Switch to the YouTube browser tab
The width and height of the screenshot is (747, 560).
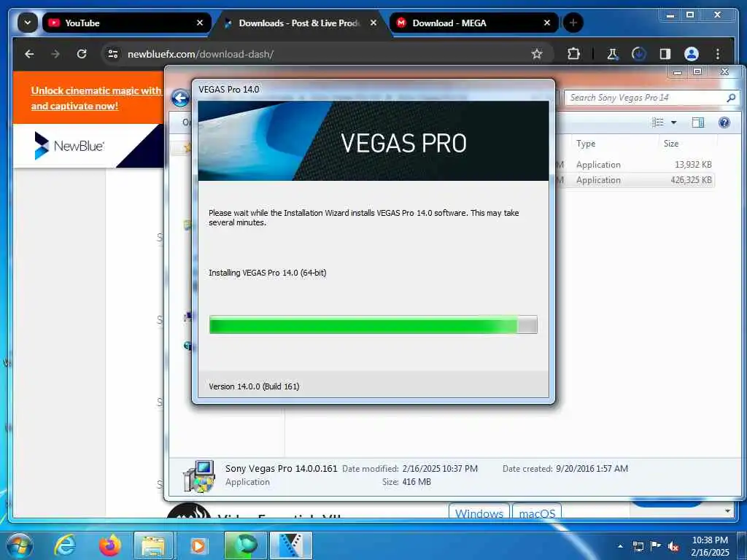(126, 23)
